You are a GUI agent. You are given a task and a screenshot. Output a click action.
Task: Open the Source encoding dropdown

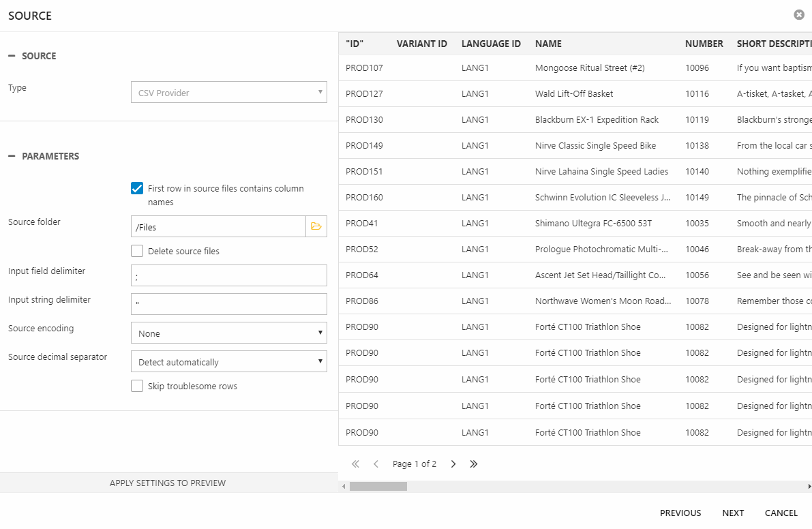[x=228, y=333]
